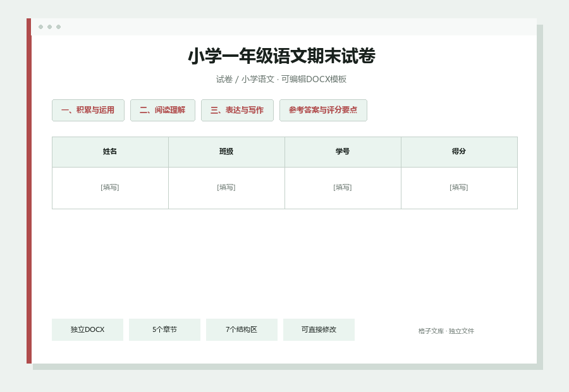The height and width of the screenshot is (392, 569).
Task: Select the 学号 table header
Action: 343,152
